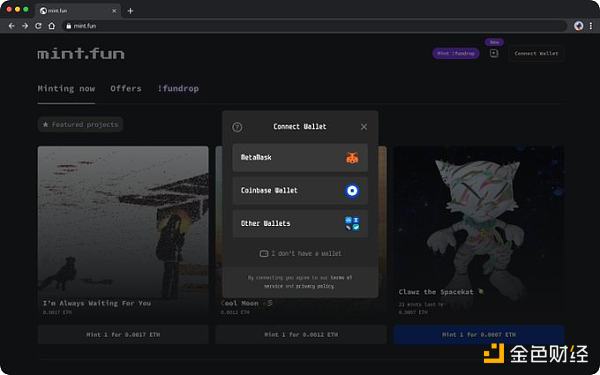Screen dimensions: 600x375
Task: Close the Connect Wallet dialog
Action: pyautogui.click(x=364, y=127)
